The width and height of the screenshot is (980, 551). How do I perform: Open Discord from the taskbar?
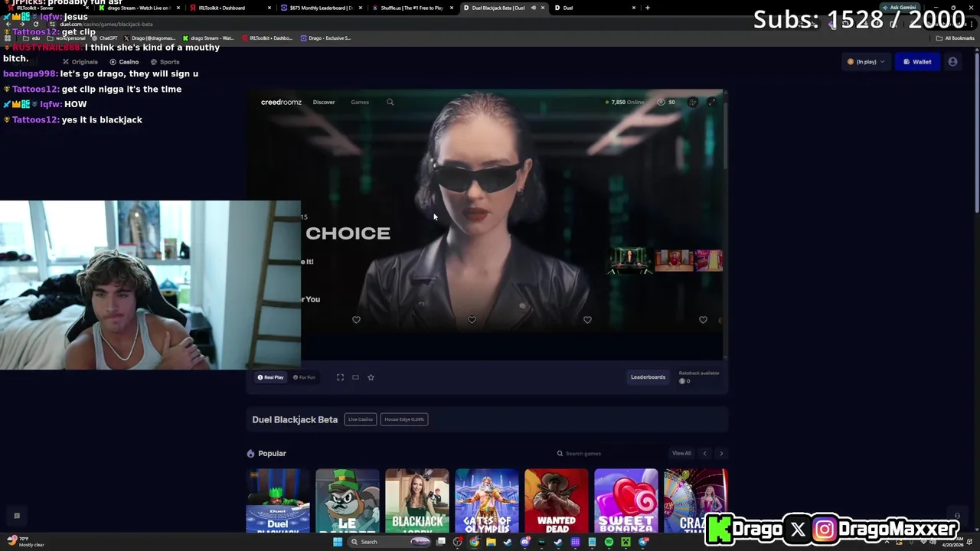(524, 542)
